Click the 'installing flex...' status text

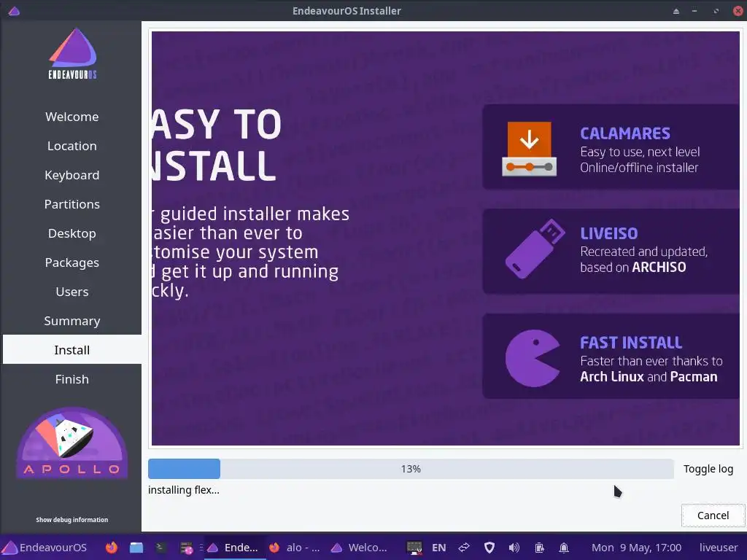[184, 490]
